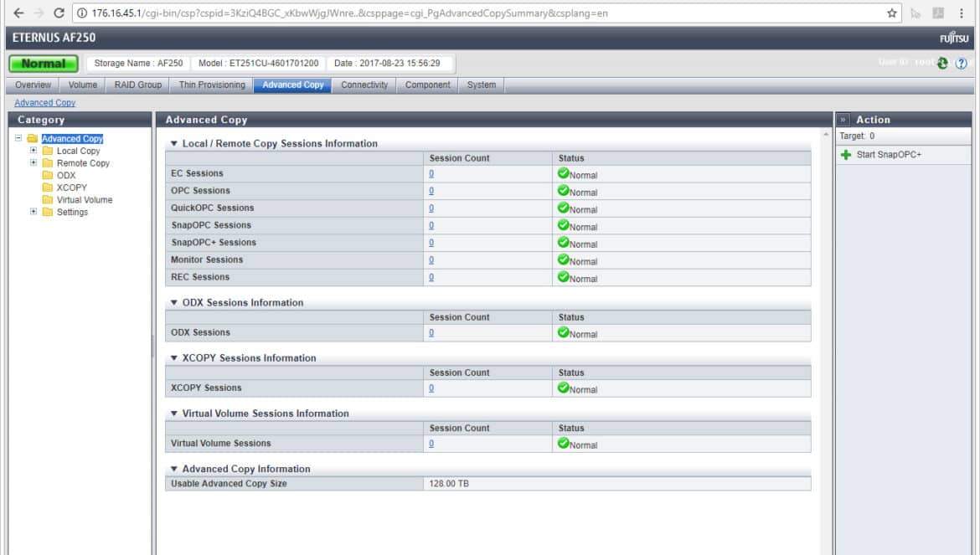Screen dimensions: 980x555
Task: Reload the page with the browser refresh icon
Action: pos(59,13)
